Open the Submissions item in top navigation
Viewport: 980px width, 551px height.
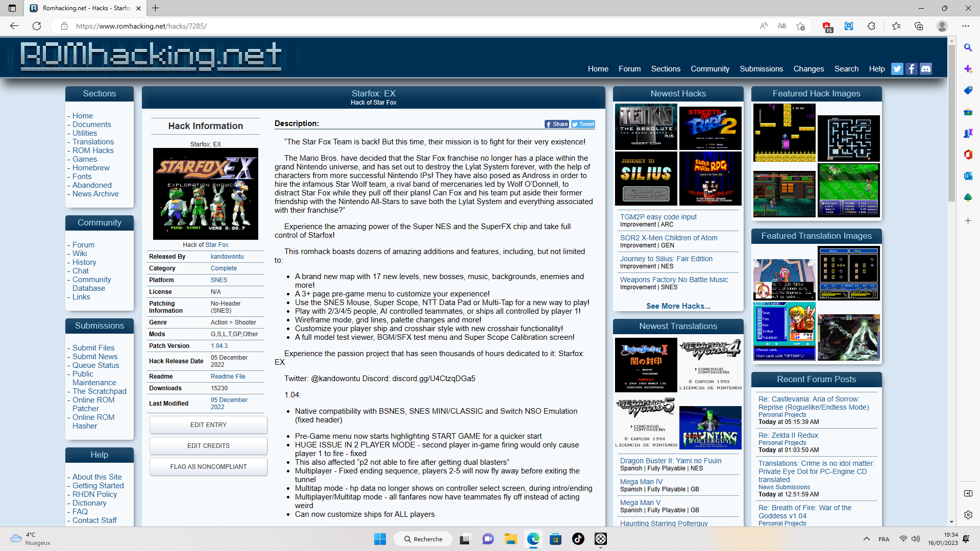pyautogui.click(x=761, y=69)
